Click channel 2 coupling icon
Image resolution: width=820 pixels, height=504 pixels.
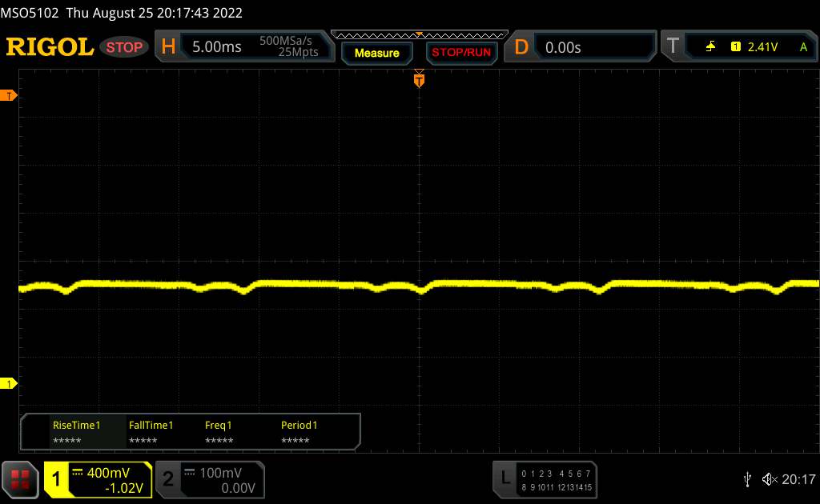pos(190,473)
